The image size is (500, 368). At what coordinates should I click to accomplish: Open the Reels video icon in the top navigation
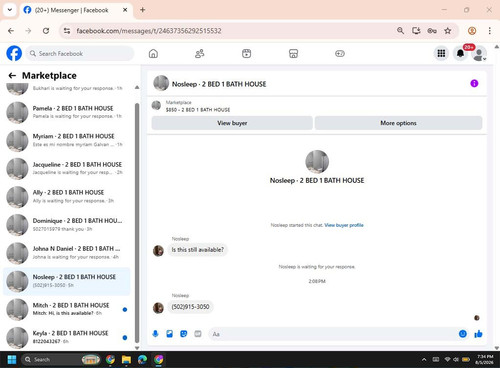247,53
